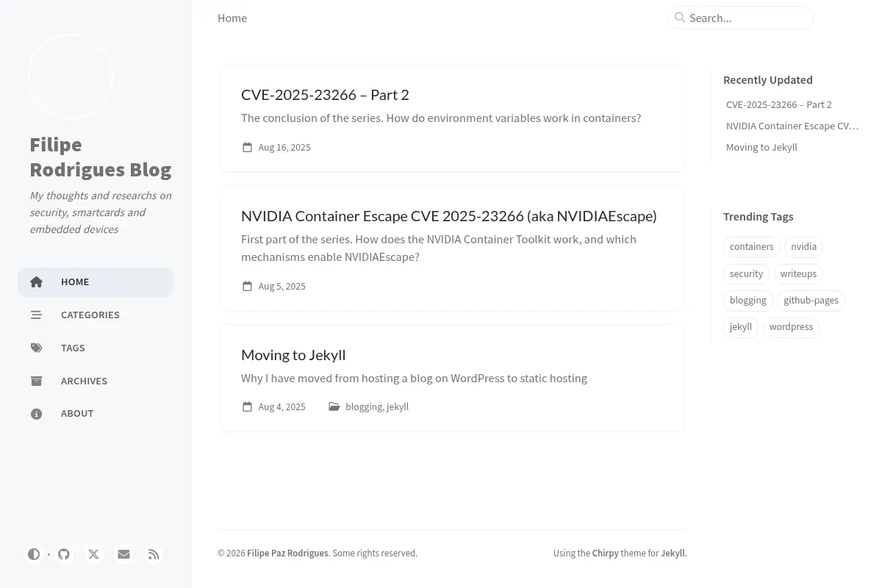Click Aug 4, 2025 date text
882x588 pixels.
coord(282,406)
